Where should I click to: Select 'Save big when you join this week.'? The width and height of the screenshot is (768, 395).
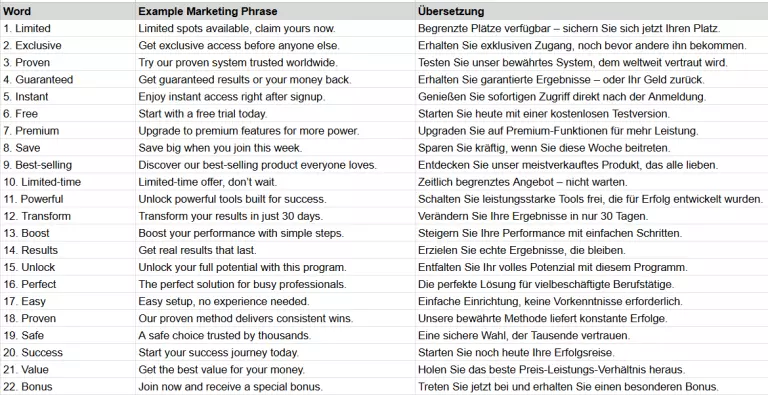(x=275, y=148)
